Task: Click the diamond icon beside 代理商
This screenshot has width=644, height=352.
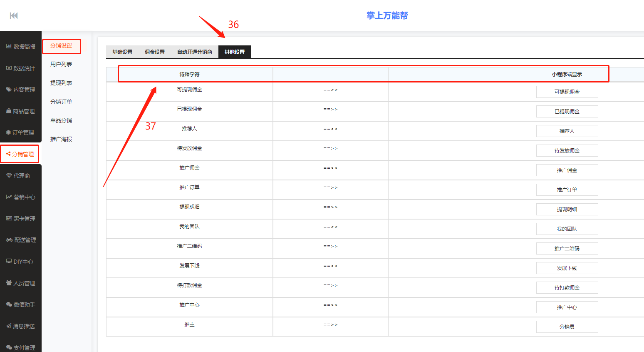Action: point(9,175)
